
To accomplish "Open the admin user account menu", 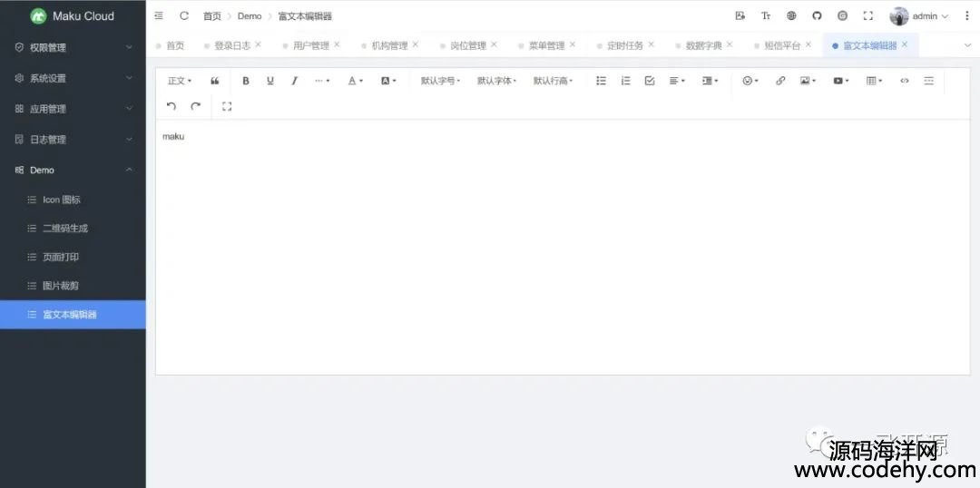I will click(x=919, y=16).
